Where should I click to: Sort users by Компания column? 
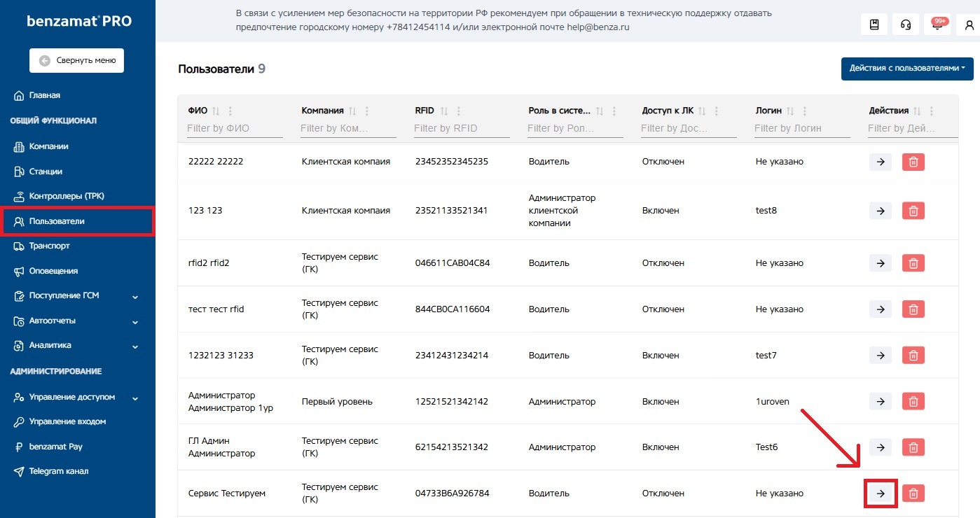pos(352,111)
